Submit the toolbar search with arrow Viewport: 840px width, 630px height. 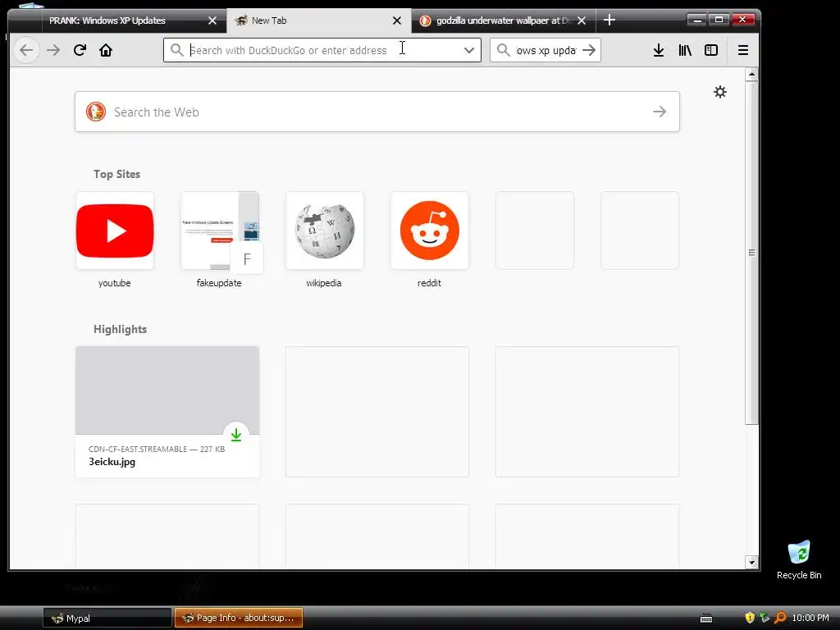click(589, 50)
